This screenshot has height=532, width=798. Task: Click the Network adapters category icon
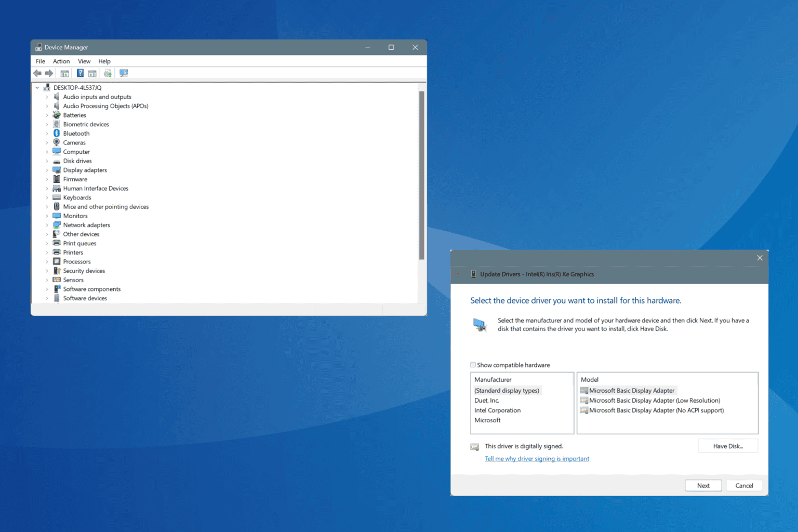click(x=57, y=225)
